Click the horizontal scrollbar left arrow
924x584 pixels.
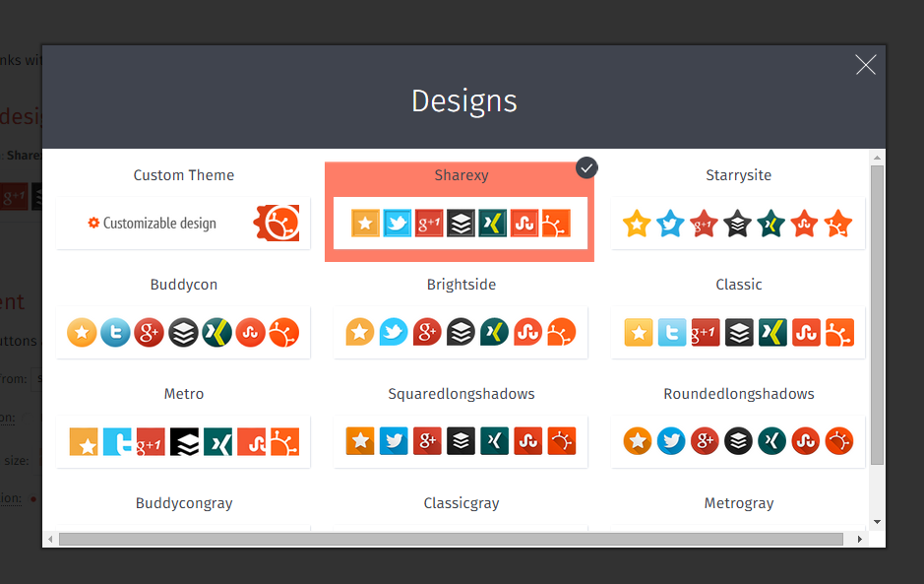51,539
